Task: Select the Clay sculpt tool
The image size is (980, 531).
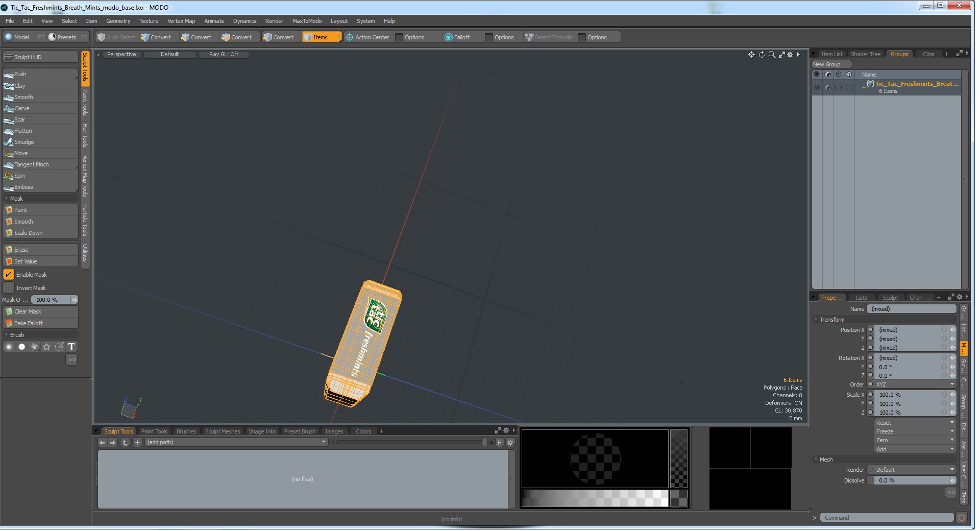Action: [40, 86]
